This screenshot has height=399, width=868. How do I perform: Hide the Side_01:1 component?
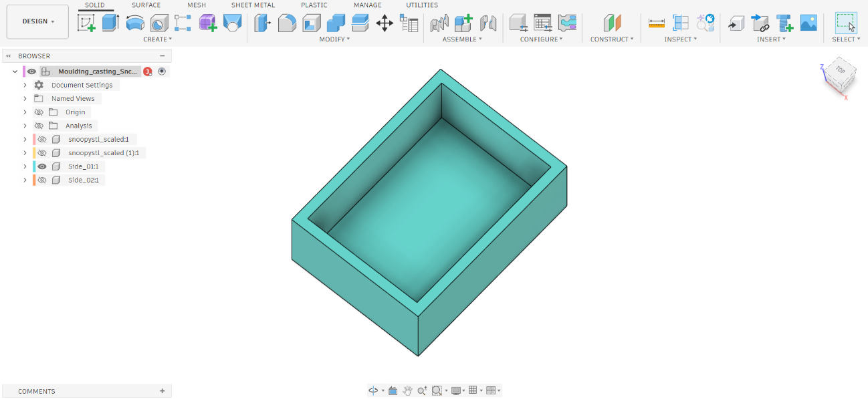click(42, 166)
